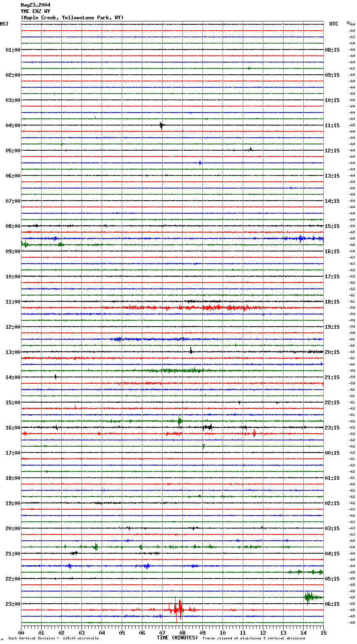Click the 00:15 UTC time label
The width and height of the screenshot is (357, 644).
coord(332,453)
